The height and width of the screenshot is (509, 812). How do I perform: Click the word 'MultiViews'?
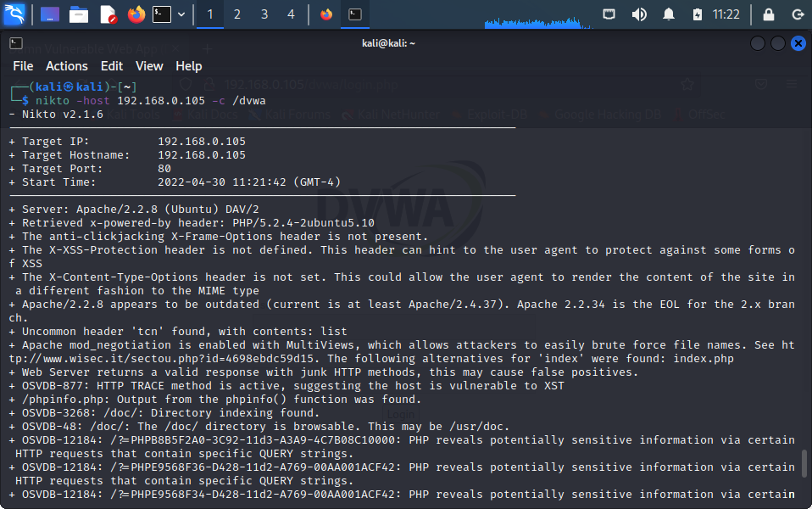[x=320, y=345]
